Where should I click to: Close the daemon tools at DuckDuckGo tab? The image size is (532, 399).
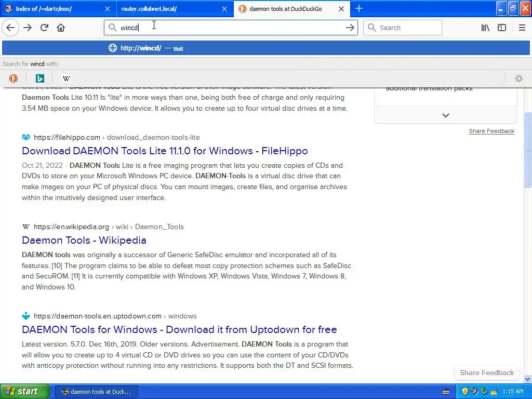tap(341, 9)
